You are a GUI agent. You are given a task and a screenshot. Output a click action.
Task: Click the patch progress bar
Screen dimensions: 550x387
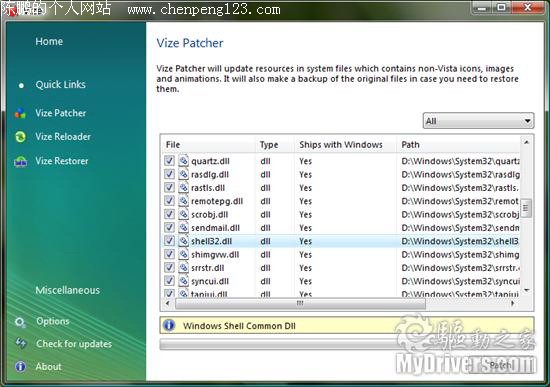(347, 344)
